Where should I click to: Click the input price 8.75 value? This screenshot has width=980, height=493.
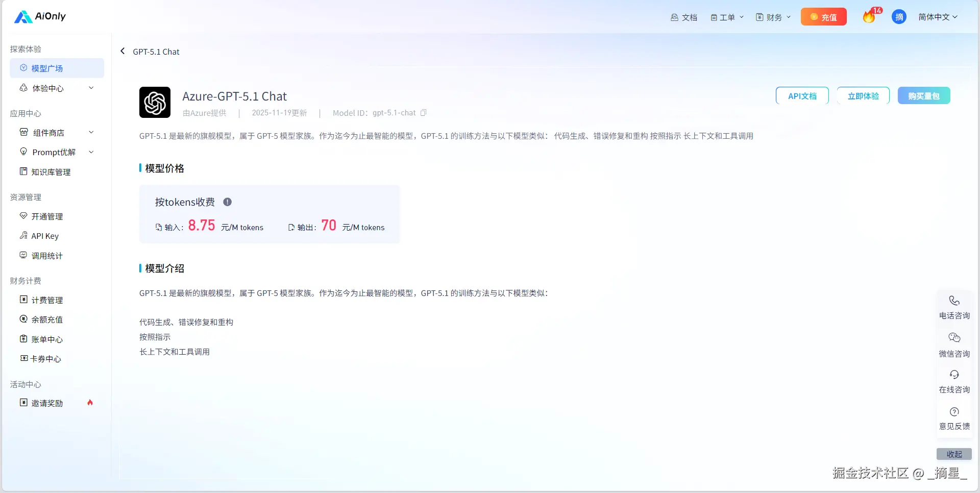pos(202,225)
